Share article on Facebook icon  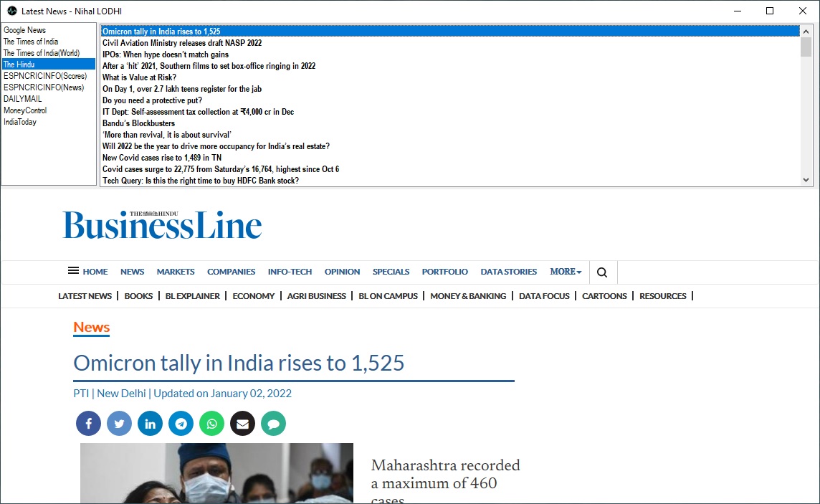(88, 424)
